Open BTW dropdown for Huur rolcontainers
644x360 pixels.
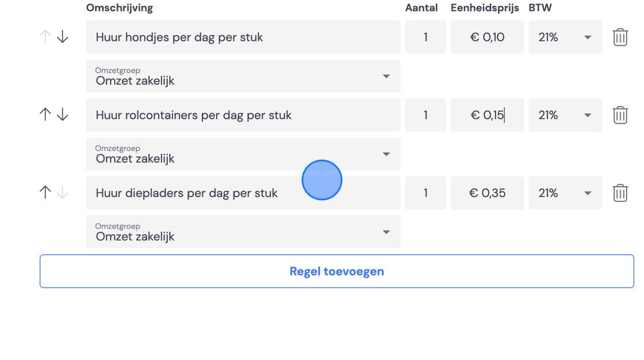pyautogui.click(x=565, y=115)
